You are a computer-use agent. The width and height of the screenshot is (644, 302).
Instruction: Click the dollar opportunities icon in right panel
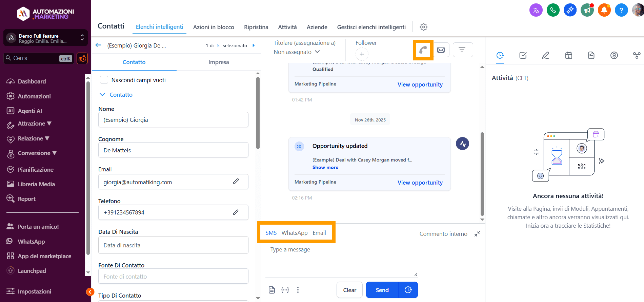point(614,55)
